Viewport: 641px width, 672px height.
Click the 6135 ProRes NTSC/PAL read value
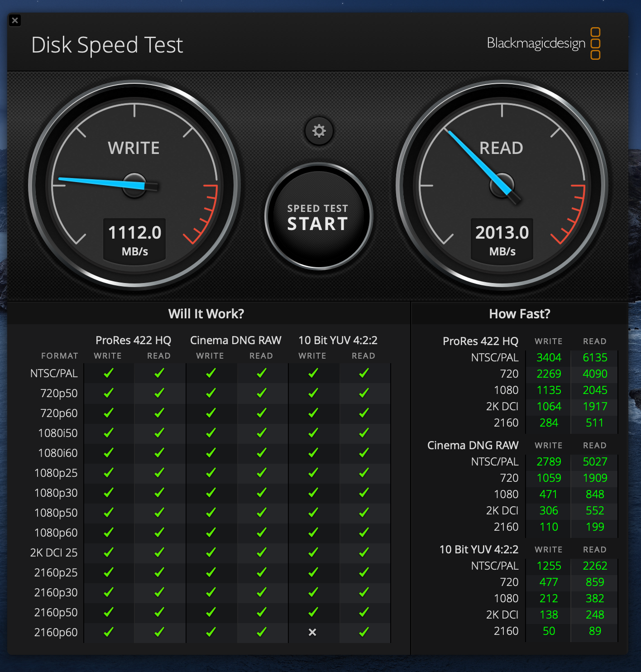click(x=595, y=357)
